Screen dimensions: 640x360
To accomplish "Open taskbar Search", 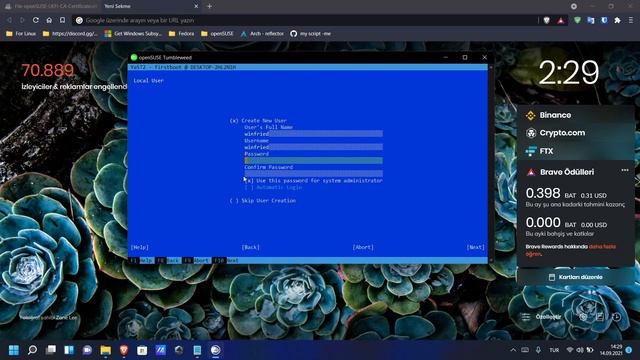I will [x=32, y=350].
